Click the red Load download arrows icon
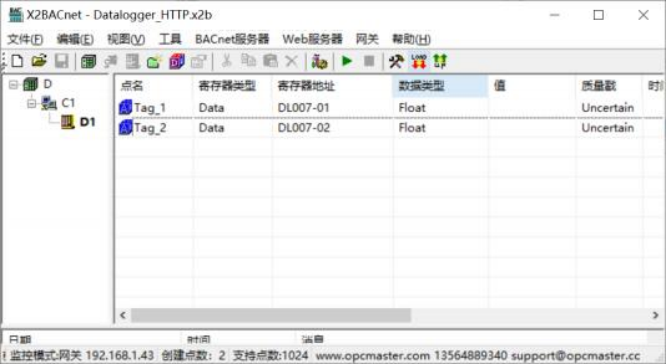The height and width of the screenshot is (364, 667). (419, 62)
